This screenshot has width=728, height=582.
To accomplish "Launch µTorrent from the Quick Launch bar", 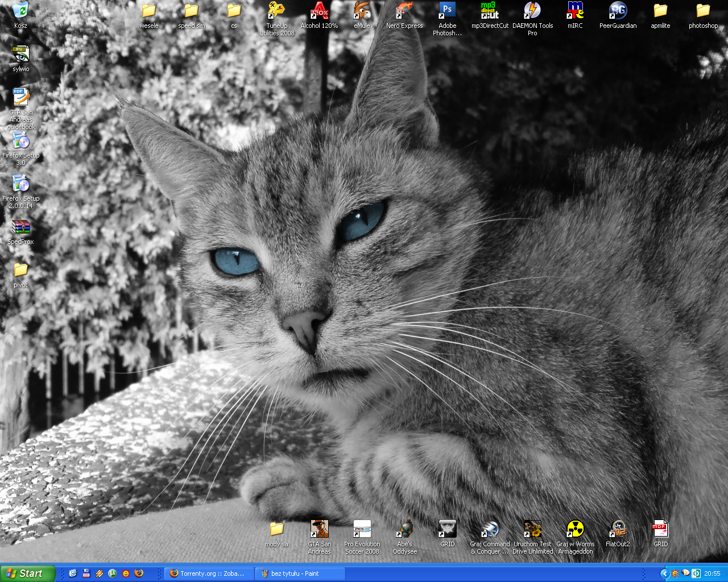I will coord(113,573).
